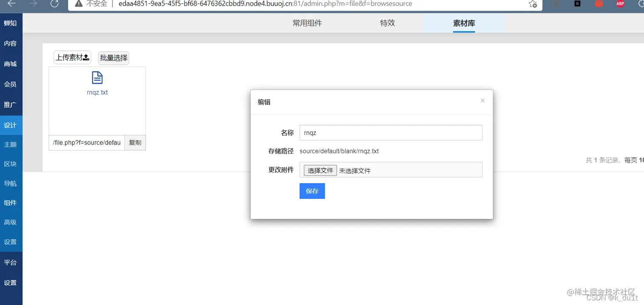Click the 批量选择 batch select button
The width and height of the screenshot is (644, 305).
coord(113,58)
